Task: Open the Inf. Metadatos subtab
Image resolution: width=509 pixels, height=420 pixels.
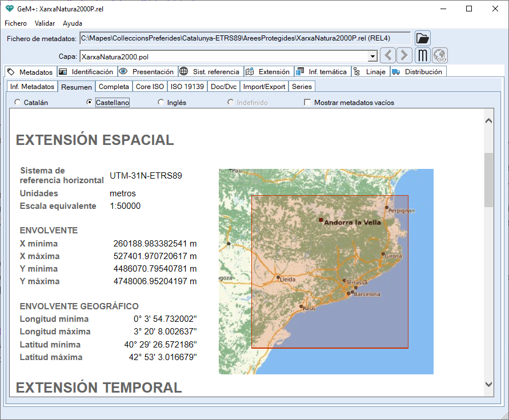Action: coord(32,87)
